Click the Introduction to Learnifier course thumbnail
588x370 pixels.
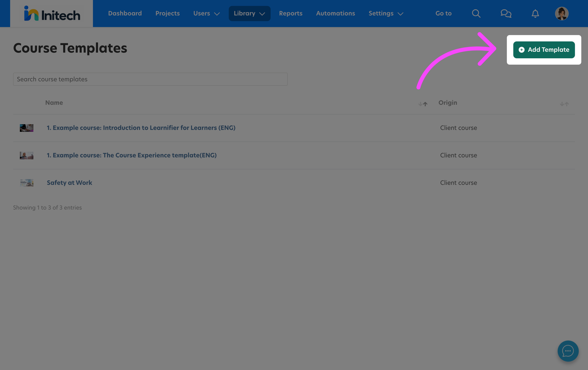pyautogui.click(x=27, y=128)
